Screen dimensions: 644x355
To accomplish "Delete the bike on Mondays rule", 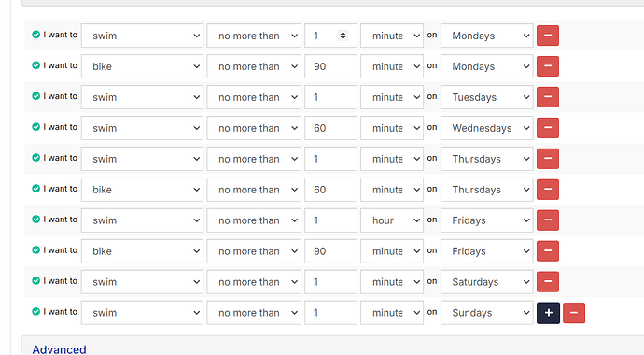I will point(548,66).
